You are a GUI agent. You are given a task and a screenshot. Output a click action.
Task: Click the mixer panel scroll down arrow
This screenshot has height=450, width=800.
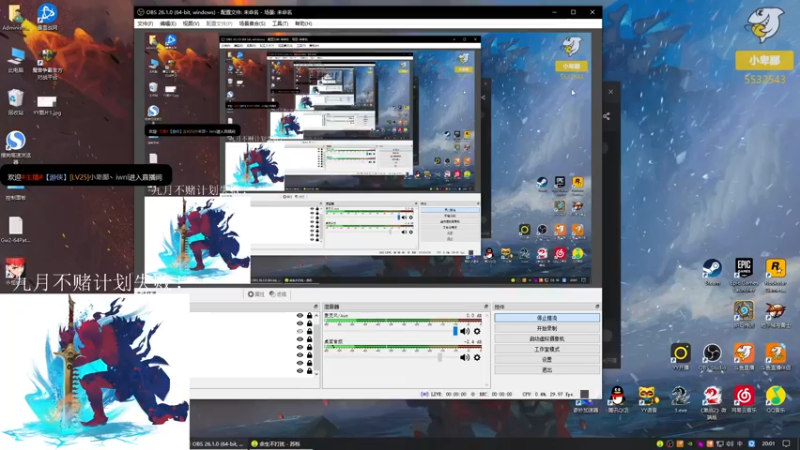pyautogui.click(x=486, y=384)
